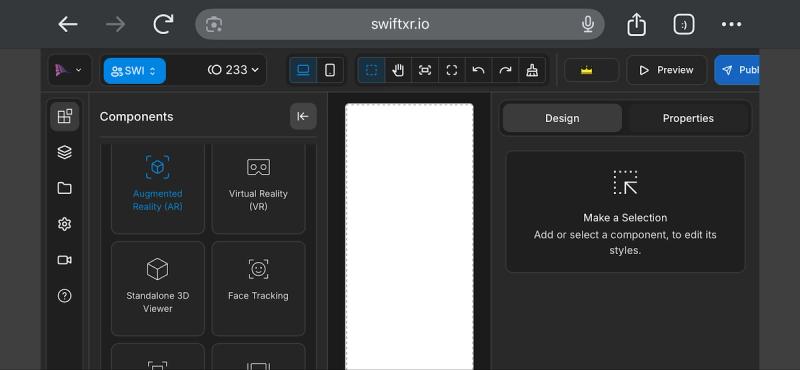Screen dimensions: 800x370
Task: Click the Publish button
Action: click(737, 70)
